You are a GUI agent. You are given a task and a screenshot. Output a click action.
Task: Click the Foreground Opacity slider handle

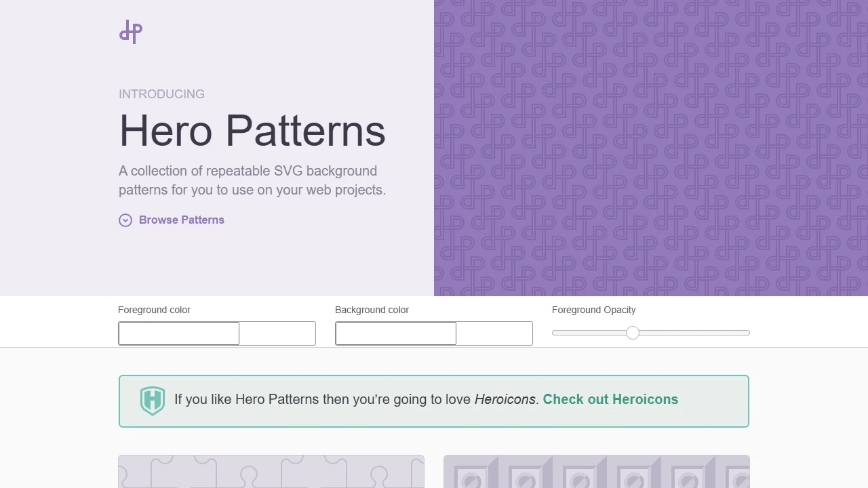[x=633, y=333]
